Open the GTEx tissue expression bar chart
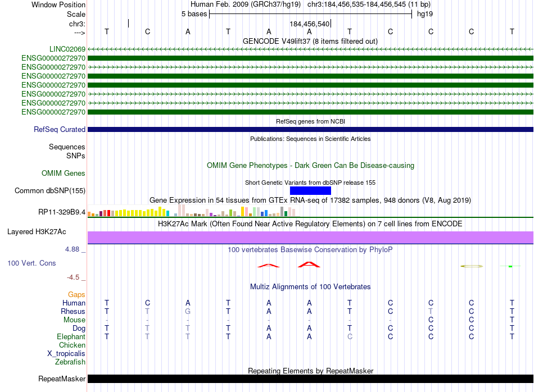Viewport: 534px width, 392px height. 193,211
